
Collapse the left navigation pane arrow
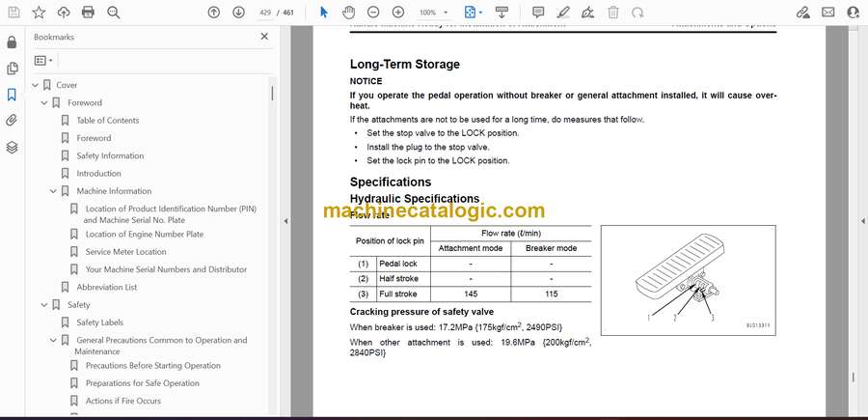285,221
